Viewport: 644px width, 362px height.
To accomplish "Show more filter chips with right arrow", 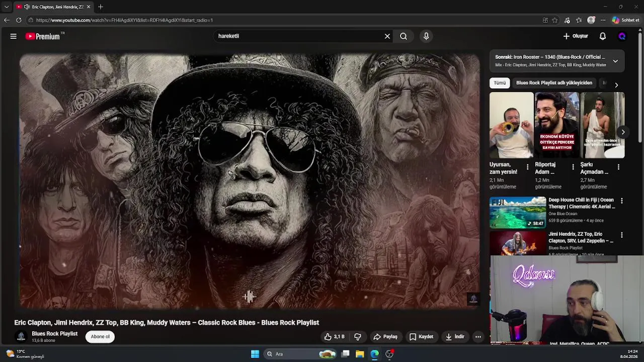I will click(x=616, y=85).
